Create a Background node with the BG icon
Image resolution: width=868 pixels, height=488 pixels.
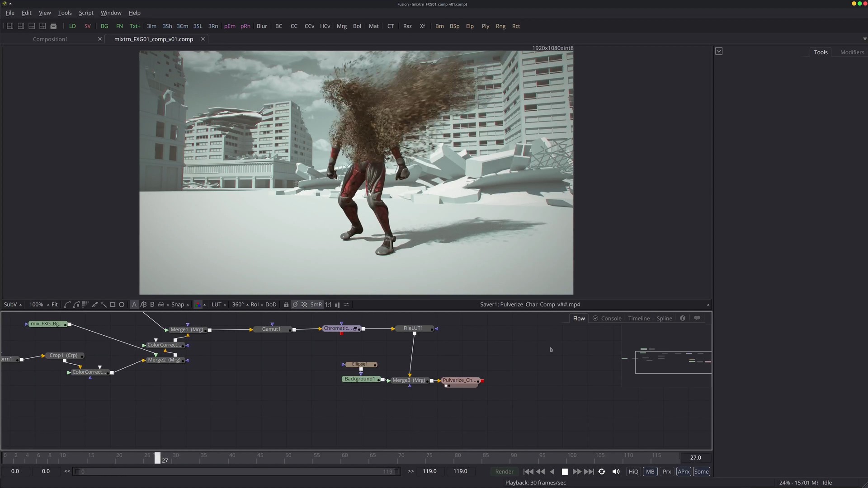coord(104,26)
